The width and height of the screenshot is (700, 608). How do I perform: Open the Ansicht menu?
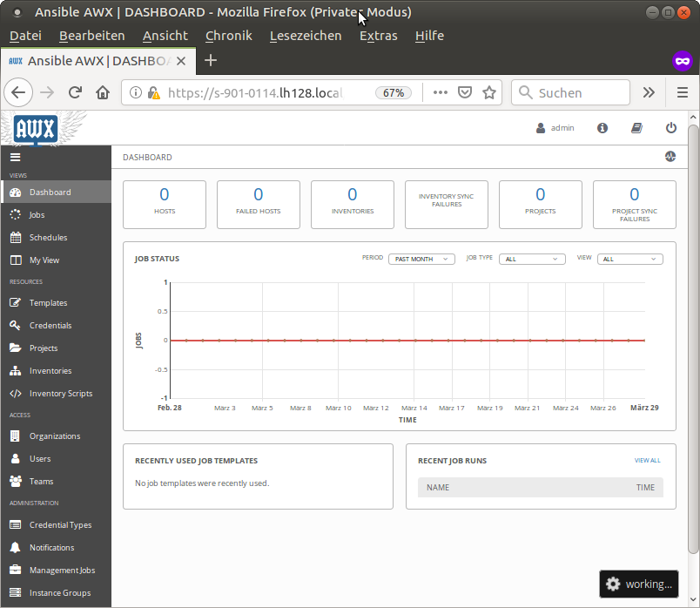[x=165, y=36]
